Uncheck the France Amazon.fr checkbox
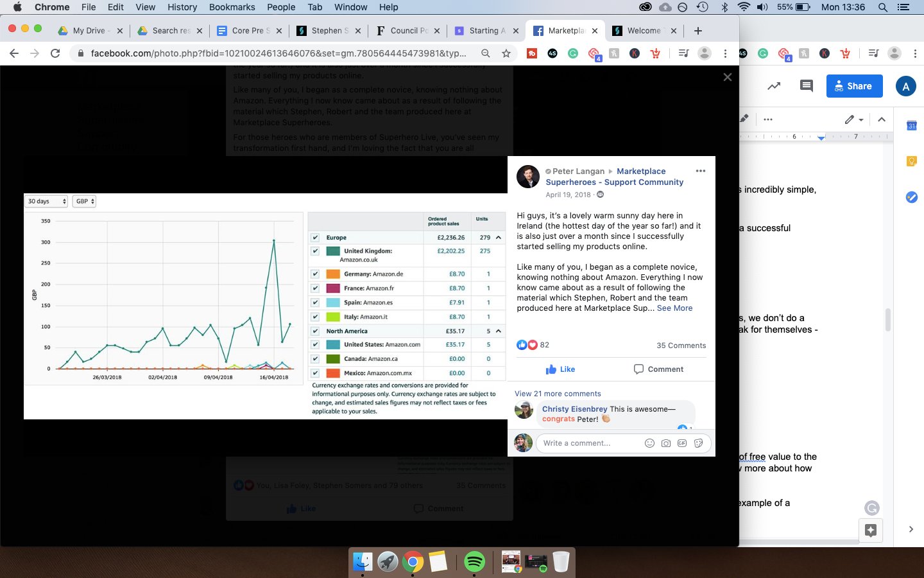Screen dimensions: 924x578 (x=315, y=288)
